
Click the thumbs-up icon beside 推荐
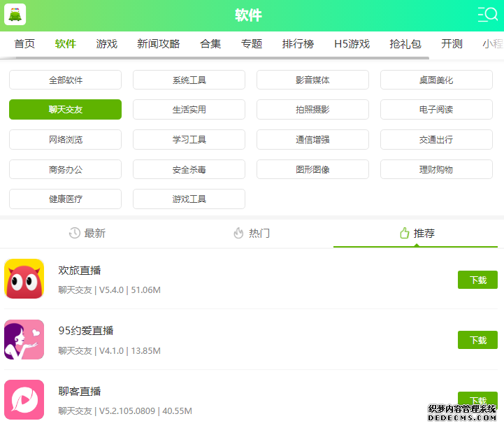tap(404, 233)
